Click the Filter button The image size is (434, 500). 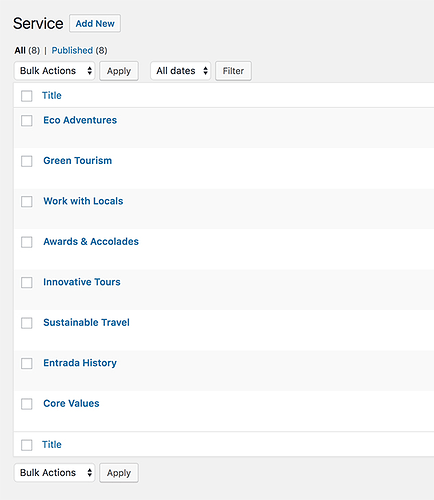(233, 71)
